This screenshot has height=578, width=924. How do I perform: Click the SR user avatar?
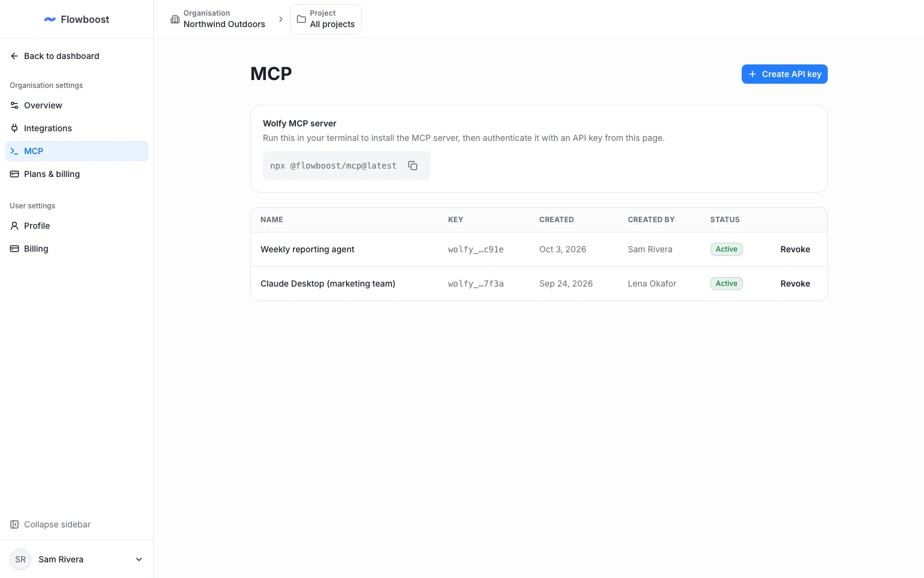coord(20,559)
